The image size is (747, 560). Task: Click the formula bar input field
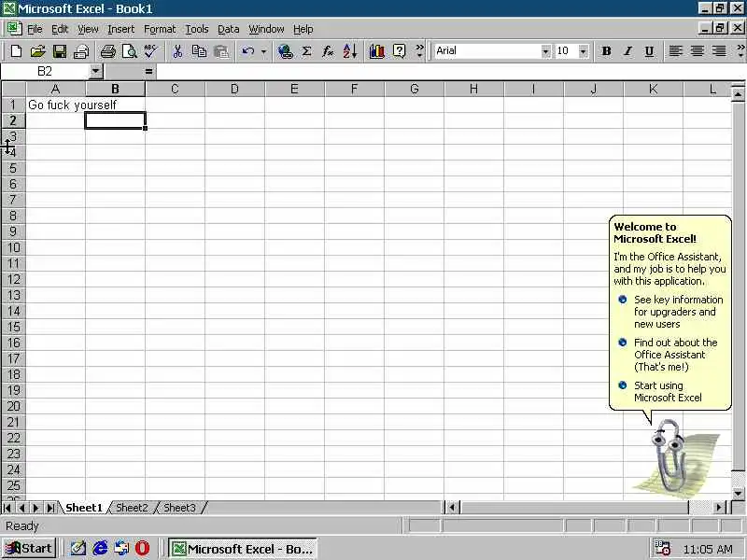tap(451, 72)
